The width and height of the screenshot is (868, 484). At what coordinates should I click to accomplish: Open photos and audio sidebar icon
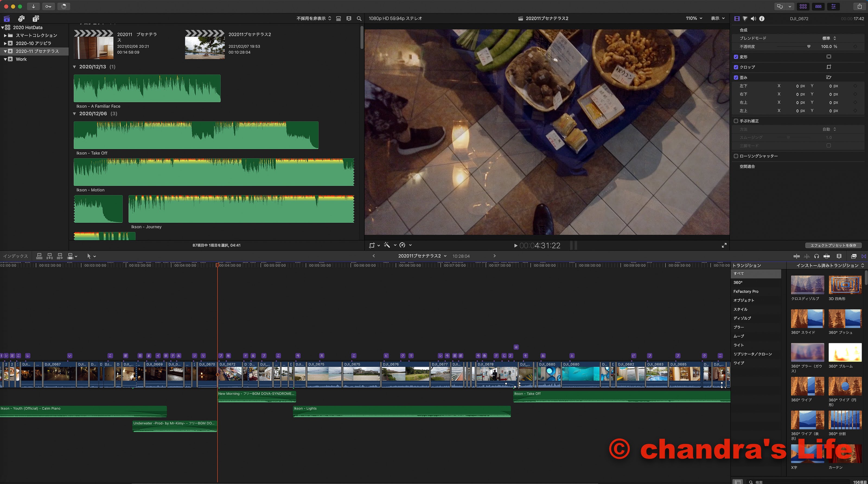click(21, 18)
